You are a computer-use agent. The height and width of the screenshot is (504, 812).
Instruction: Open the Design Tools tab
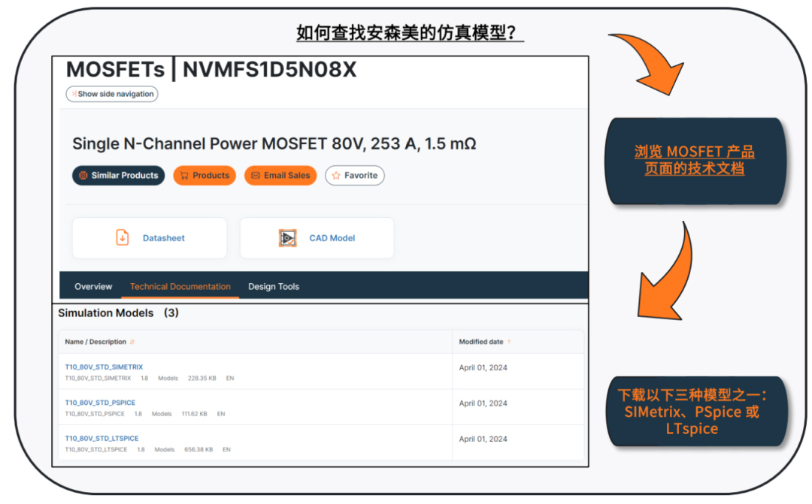274,286
